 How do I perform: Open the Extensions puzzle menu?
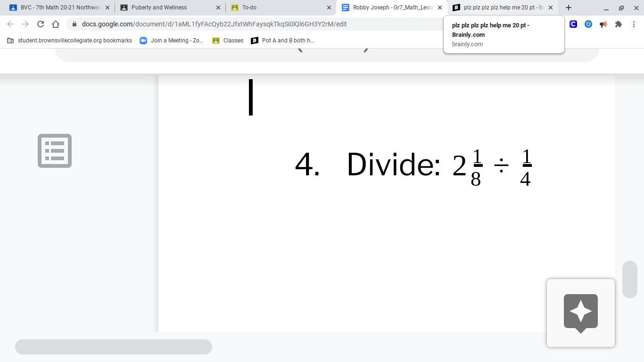[x=619, y=24]
